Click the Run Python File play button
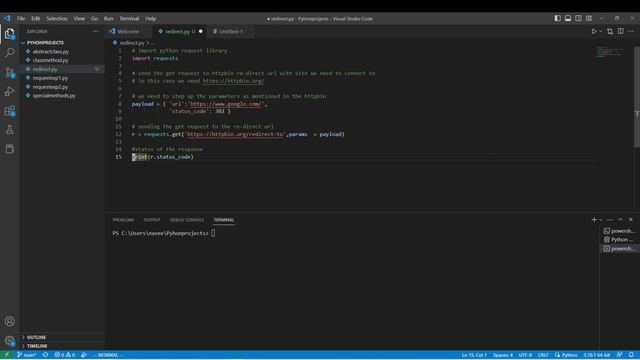The width and height of the screenshot is (640, 360). click(594, 31)
